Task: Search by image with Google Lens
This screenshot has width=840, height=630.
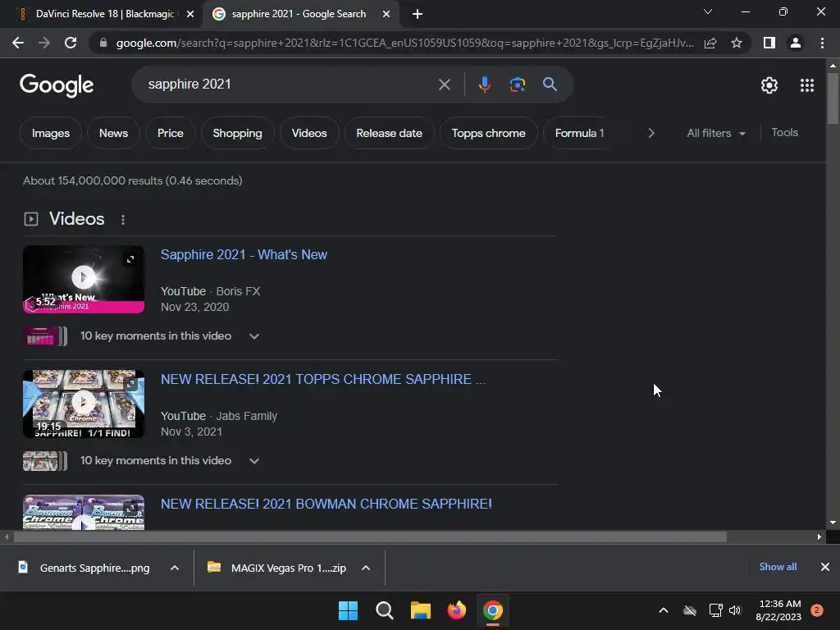Action: [x=517, y=84]
